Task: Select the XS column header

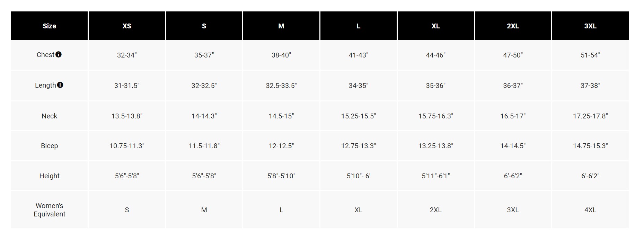Action: point(127,26)
